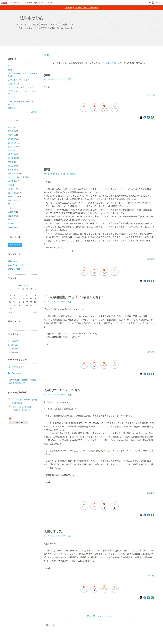Share the goo post on Facebook
Screen dimensions: 163x644
[x=145, y=117]
